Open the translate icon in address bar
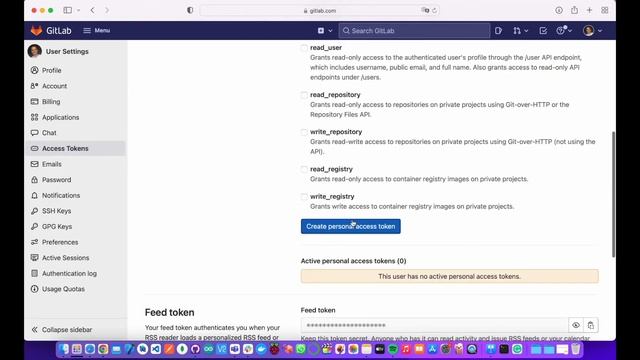 click(x=425, y=11)
